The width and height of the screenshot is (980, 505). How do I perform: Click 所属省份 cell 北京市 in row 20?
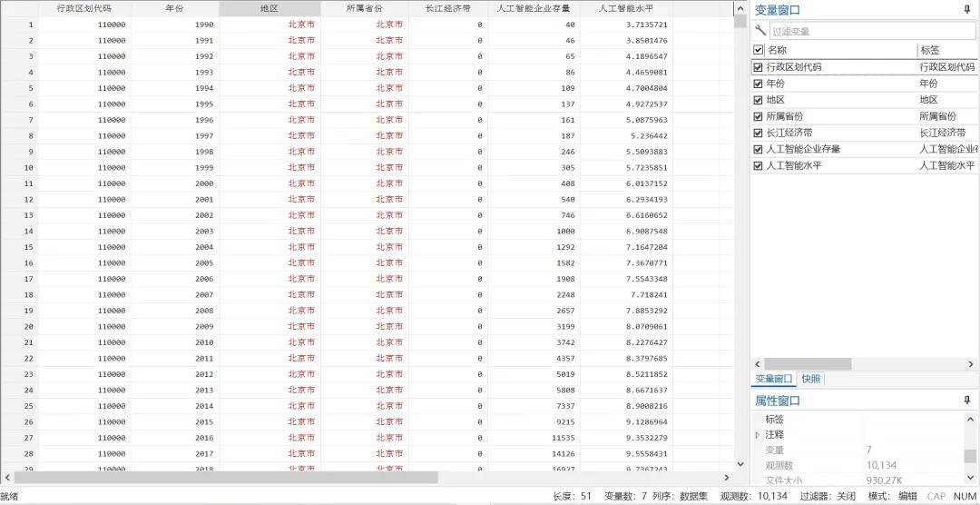pos(365,327)
